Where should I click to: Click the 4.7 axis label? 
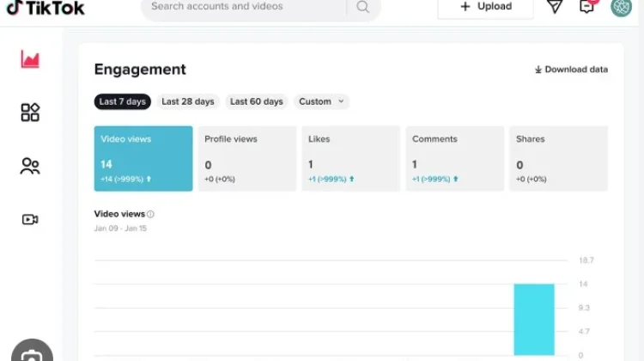[584, 332]
